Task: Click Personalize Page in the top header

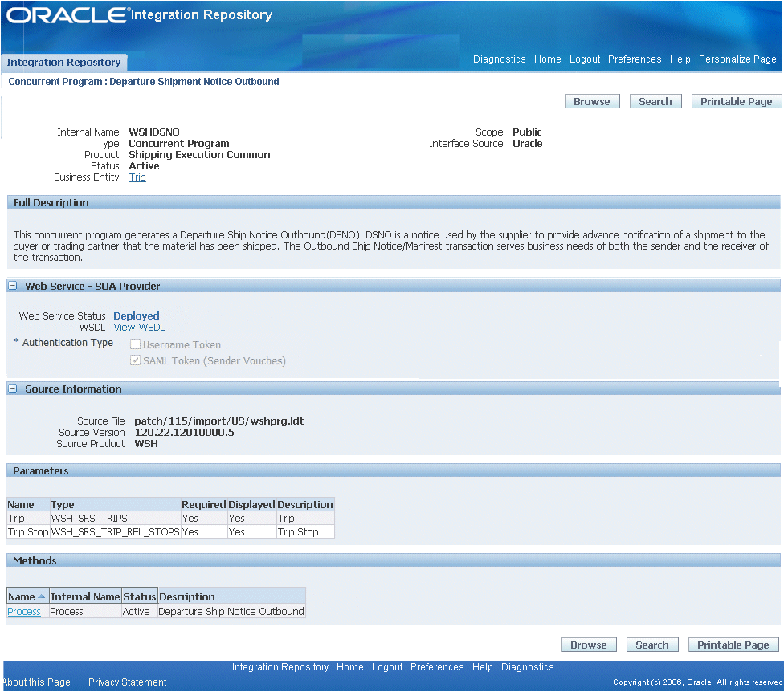Action: (x=737, y=59)
